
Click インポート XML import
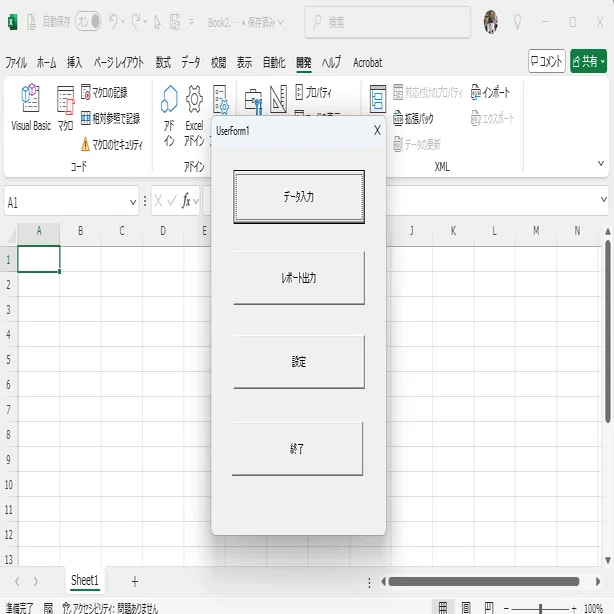coord(490,92)
